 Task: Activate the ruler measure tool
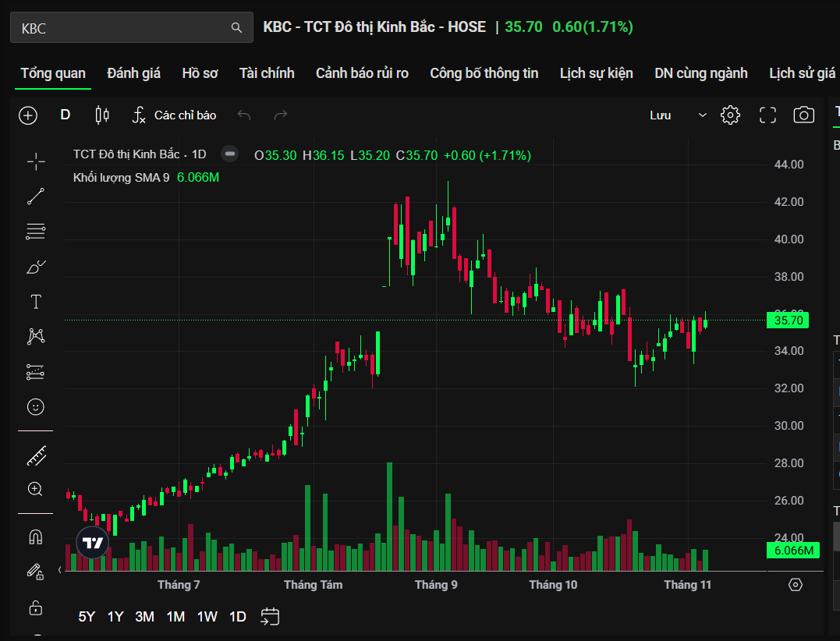(36, 455)
